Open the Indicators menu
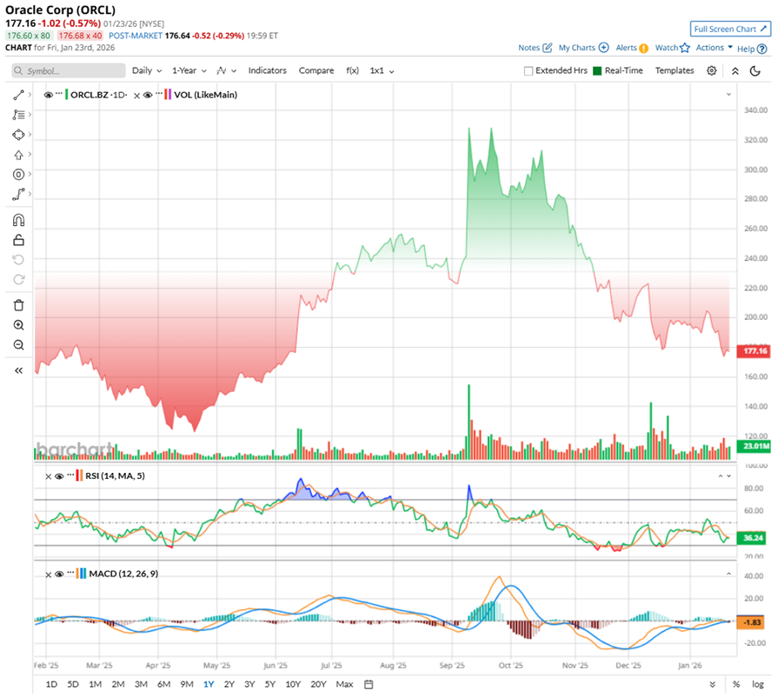Screen dimensions: 784x699 (267, 71)
